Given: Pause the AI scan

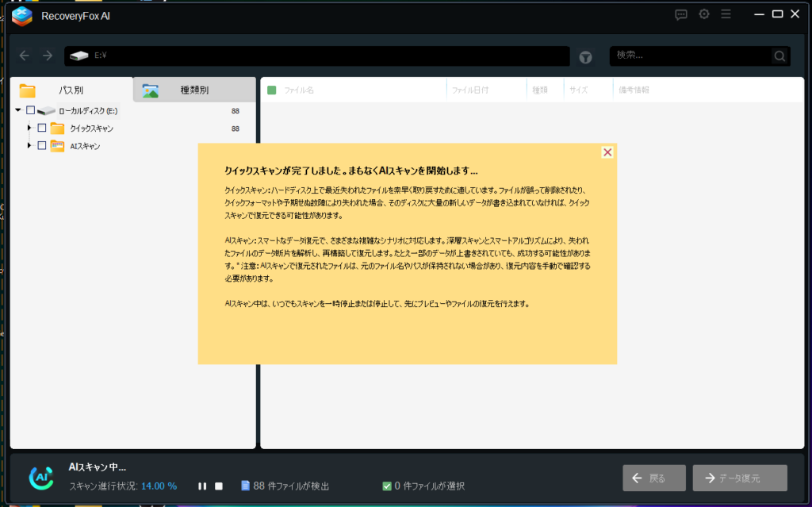Looking at the screenshot, I should tap(202, 486).
